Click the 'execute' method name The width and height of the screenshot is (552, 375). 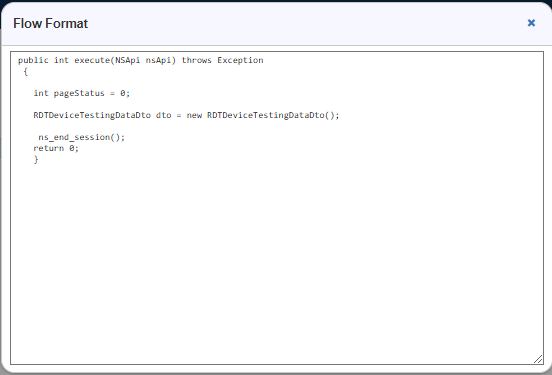(x=92, y=60)
